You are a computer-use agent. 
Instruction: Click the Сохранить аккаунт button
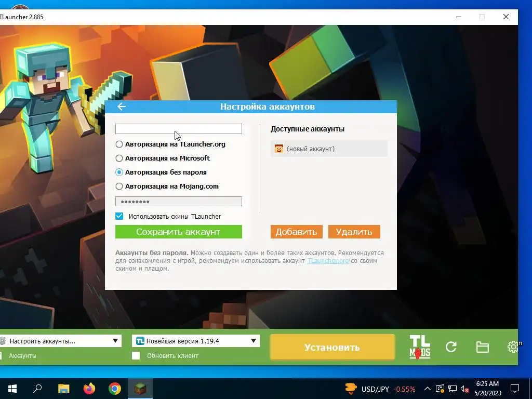click(x=179, y=232)
